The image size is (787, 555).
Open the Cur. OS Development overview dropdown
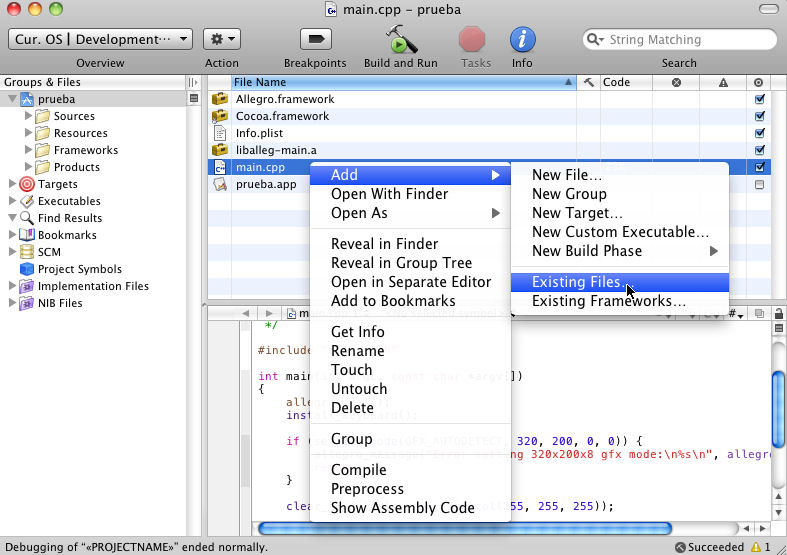point(100,40)
